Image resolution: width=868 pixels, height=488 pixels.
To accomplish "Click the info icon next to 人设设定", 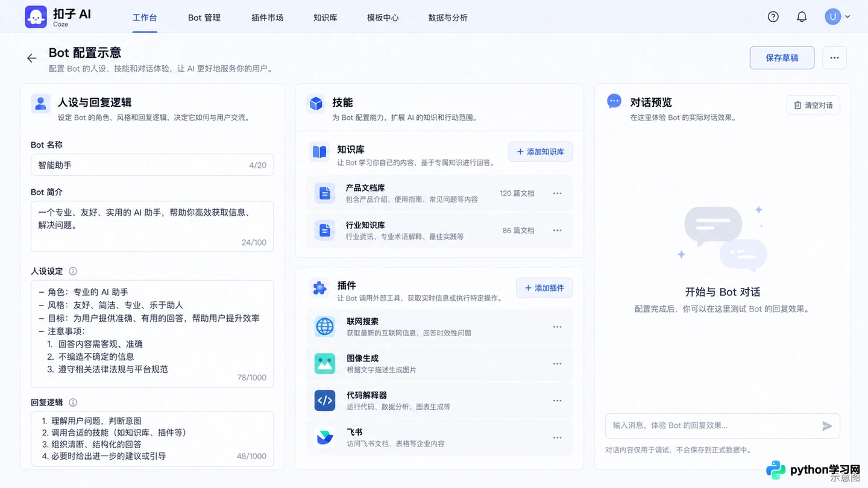I will [x=73, y=271].
